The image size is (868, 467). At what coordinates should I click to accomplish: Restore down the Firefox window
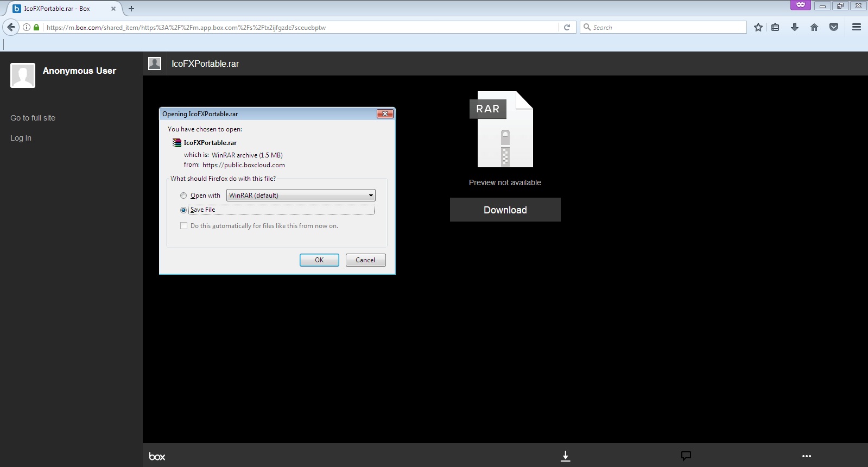(840, 5)
